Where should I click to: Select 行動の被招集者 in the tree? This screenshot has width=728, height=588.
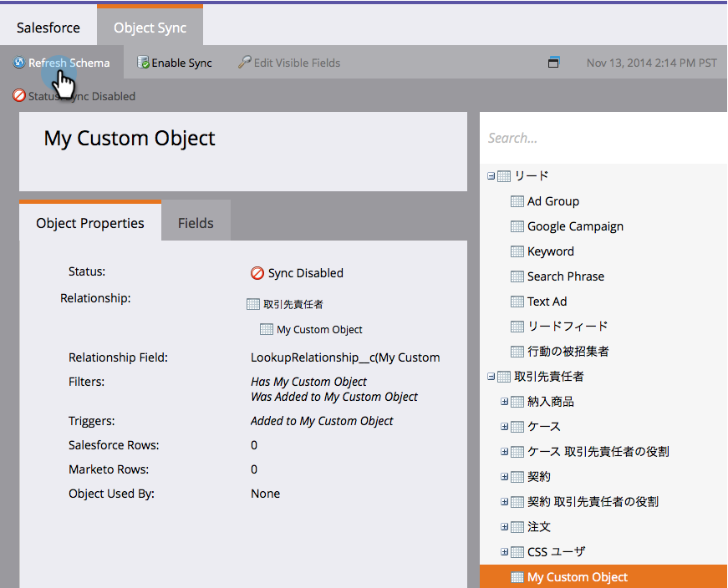click(x=568, y=352)
